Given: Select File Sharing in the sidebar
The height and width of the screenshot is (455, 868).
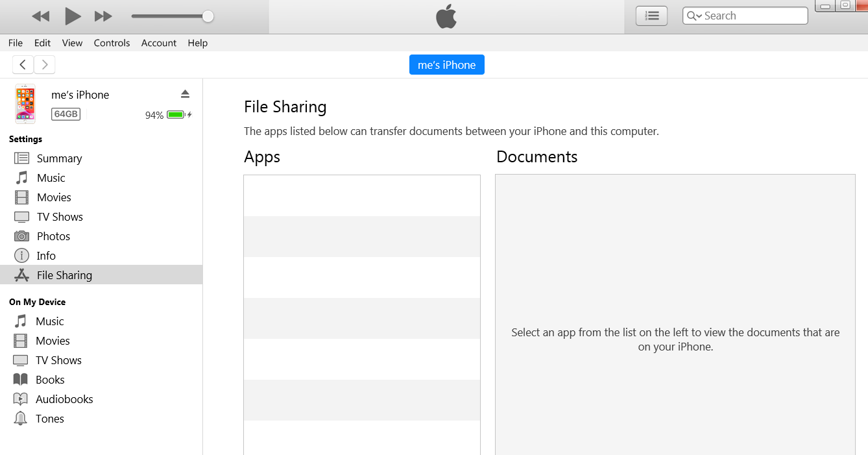Looking at the screenshot, I should [101, 275].
